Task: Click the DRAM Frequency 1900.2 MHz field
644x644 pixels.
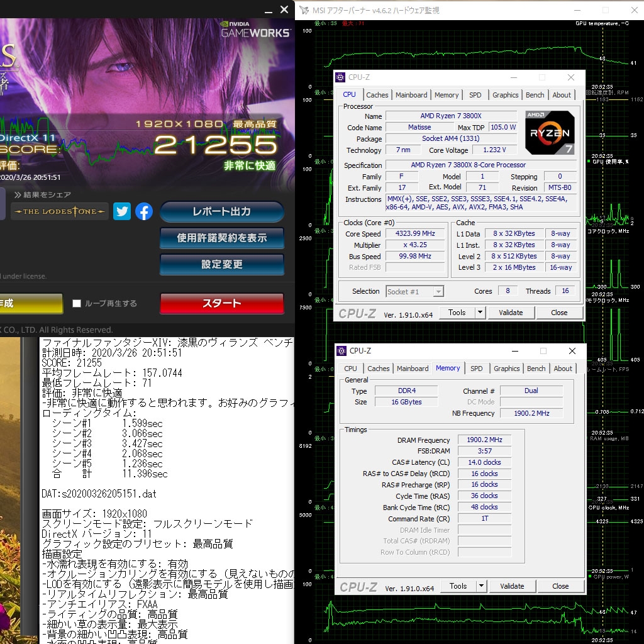Action: click(x=485, y=440)
